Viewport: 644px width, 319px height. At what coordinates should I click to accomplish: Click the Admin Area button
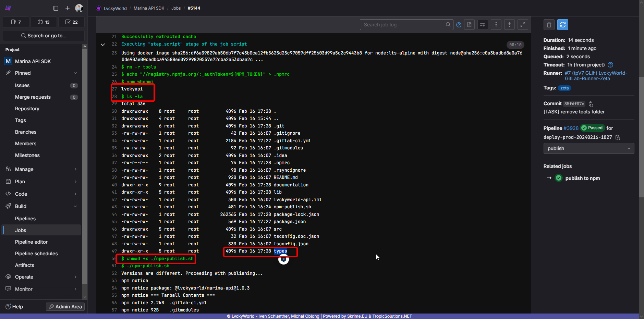pos(65,307)
